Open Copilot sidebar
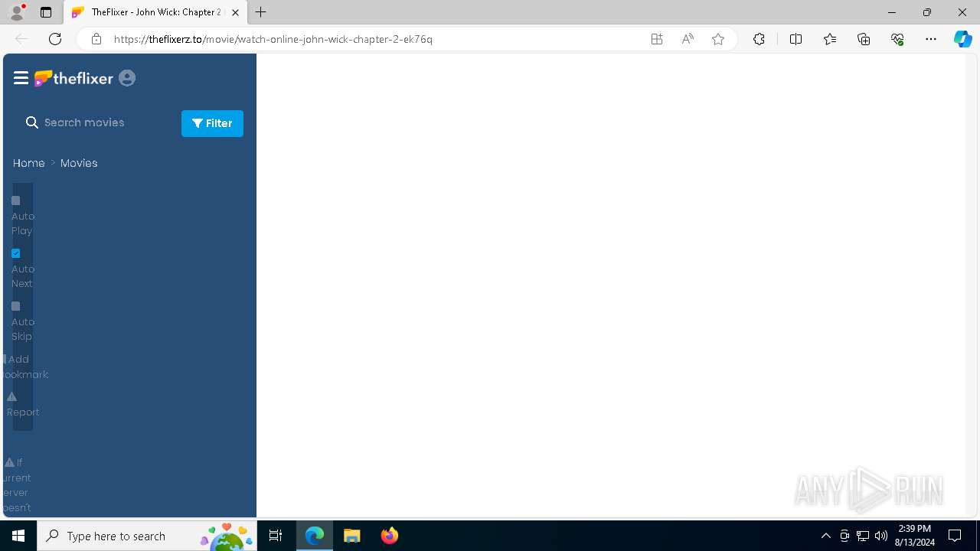The image size is (980, 551). (963, 39)
